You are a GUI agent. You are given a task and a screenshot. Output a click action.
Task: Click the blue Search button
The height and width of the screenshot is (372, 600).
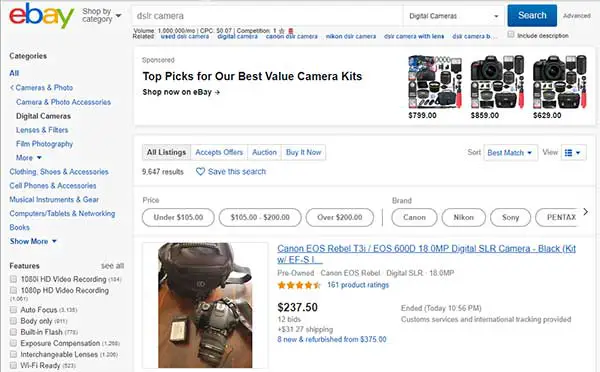[532, 15]
